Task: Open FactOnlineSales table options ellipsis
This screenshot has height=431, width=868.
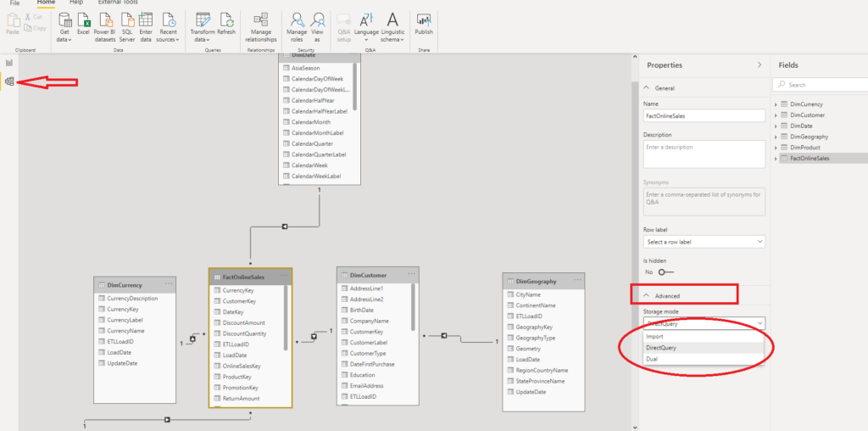Action: (x=284, y=276)
